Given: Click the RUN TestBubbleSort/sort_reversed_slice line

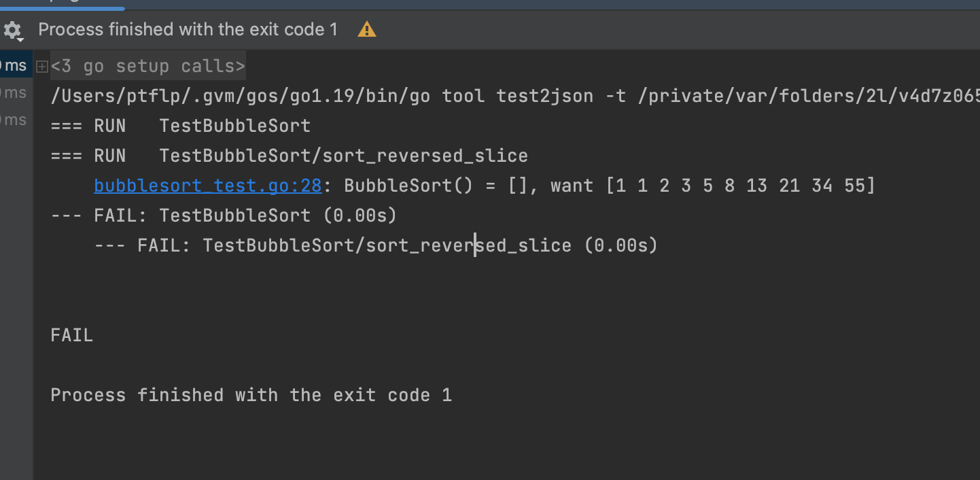Looking at the screenshot, I should coord(289,156).
